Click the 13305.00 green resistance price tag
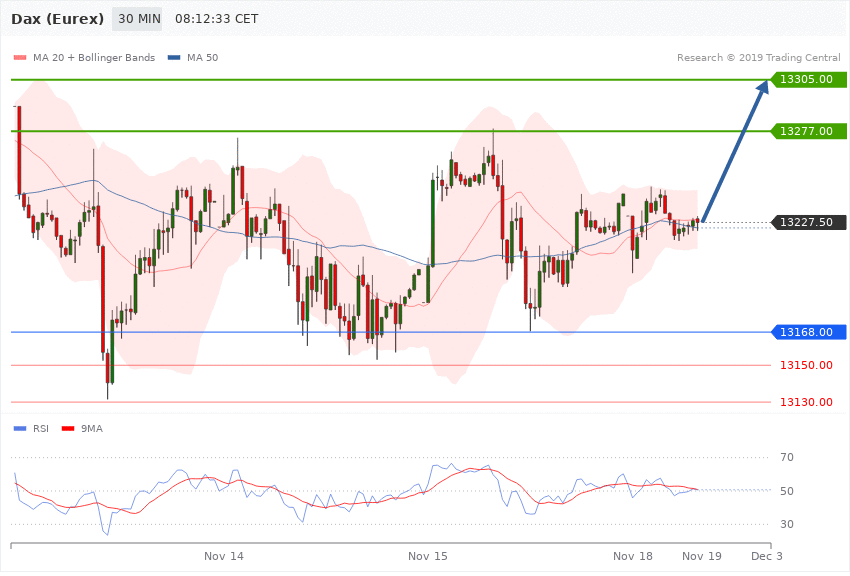 click(x=808, y=80)
